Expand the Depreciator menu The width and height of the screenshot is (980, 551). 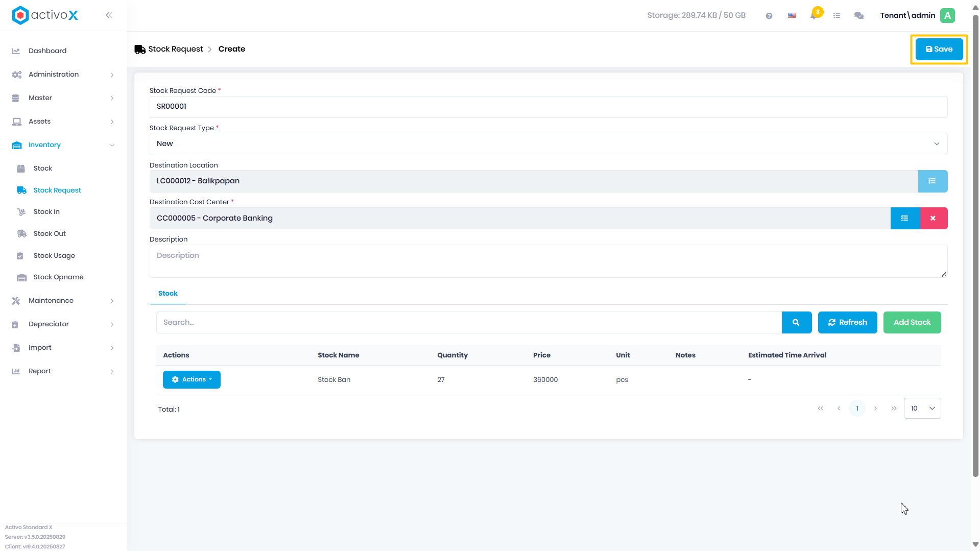coord(63,324)
